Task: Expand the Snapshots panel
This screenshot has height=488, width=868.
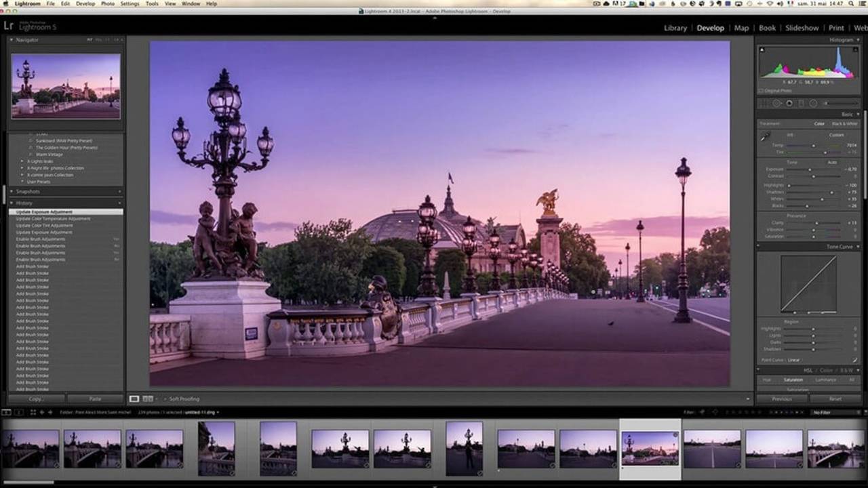Action: [x=12, y=192]
